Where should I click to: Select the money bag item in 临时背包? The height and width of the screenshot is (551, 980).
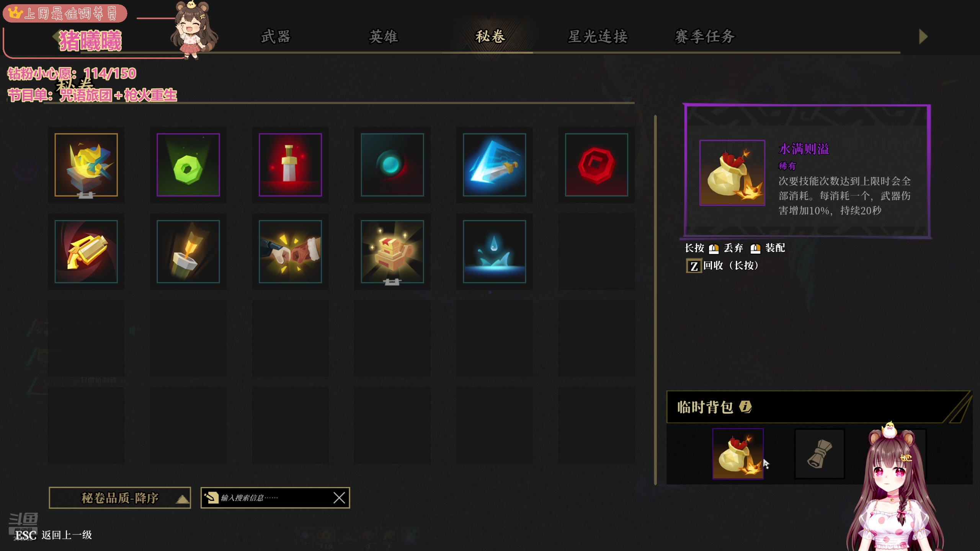click(738, 453)
